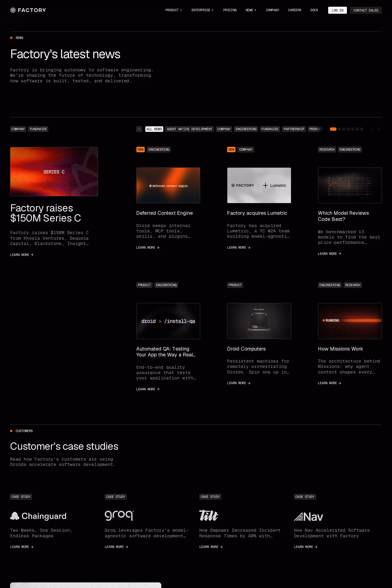Click Learn More for the Nav case study
This screenshot has width=392, height=588.
pyautogui.click(x=306, y=547)
